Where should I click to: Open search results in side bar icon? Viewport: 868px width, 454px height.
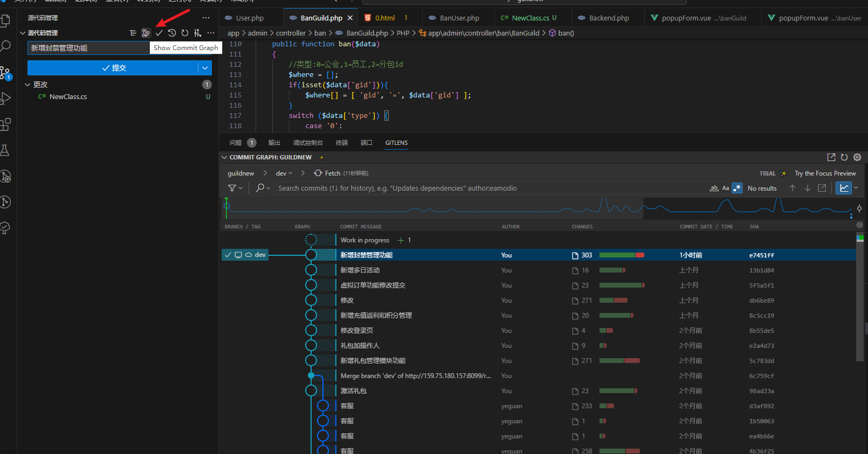(x=822, y=188)
